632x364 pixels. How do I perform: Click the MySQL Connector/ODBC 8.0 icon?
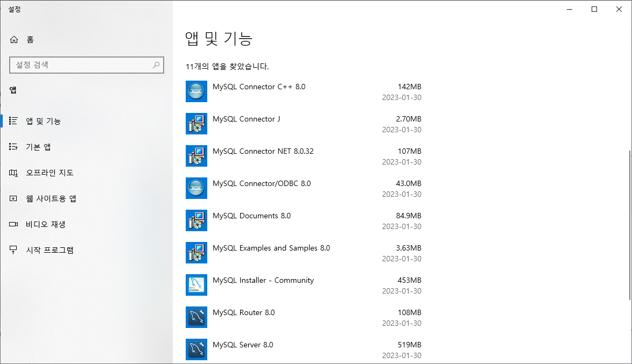[196, 188]
